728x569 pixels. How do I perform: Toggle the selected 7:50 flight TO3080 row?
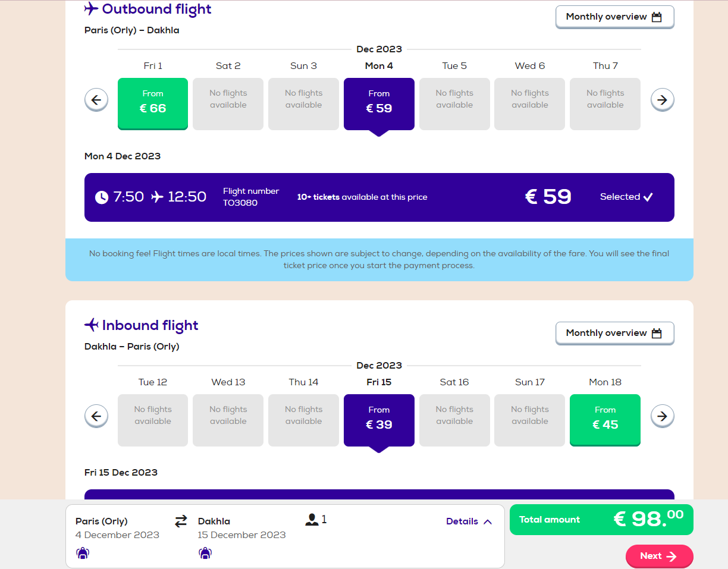point(379,197)
